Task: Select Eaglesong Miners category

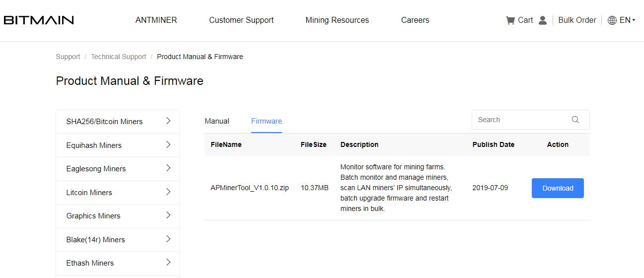Action: click(118, 169)
